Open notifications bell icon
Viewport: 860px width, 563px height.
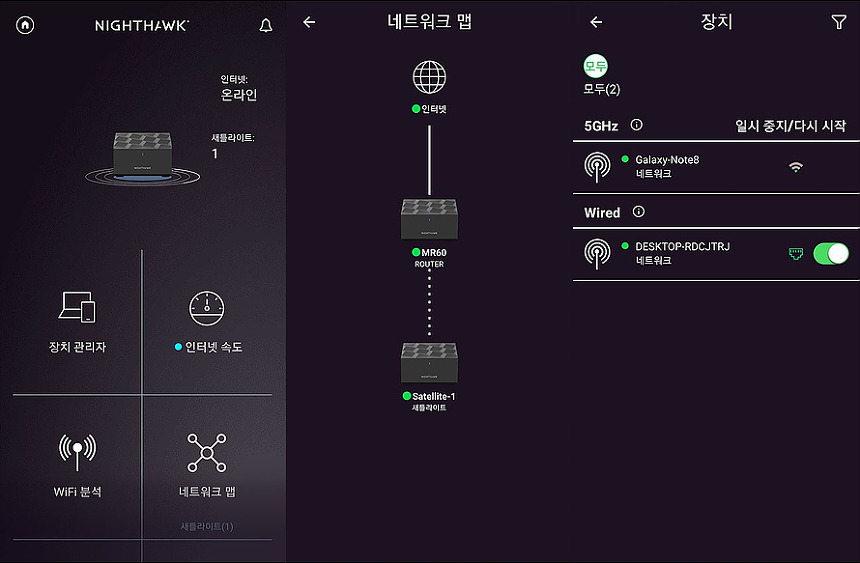point(266,25)
